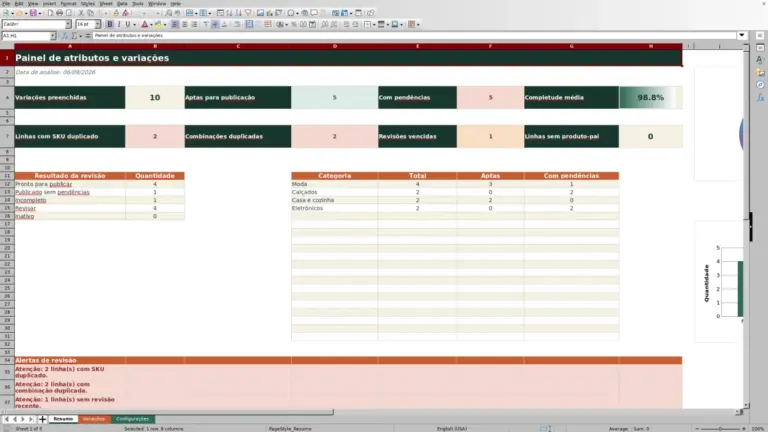Click the Print icon
Viewport: 768px width, 432px height.
click(x=59, y=13)
